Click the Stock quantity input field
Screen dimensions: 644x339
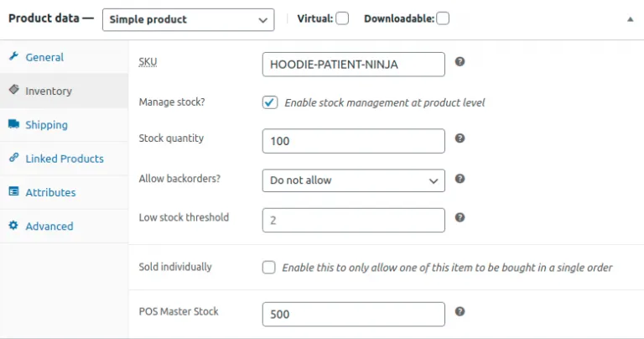[353, 141]
